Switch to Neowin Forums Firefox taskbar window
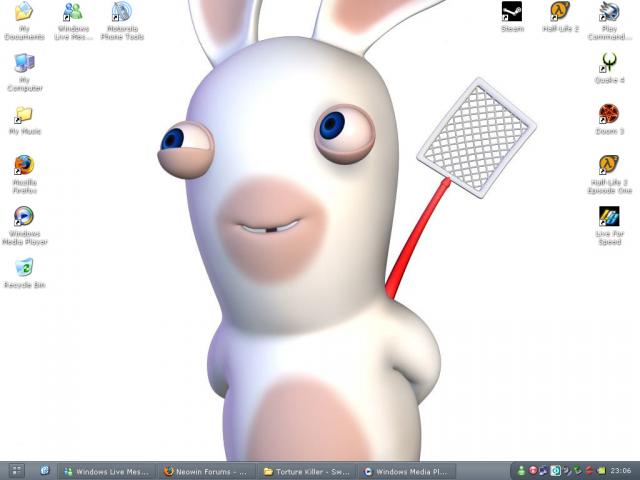This screenshot has height=480, width=640. coord(206,471)
